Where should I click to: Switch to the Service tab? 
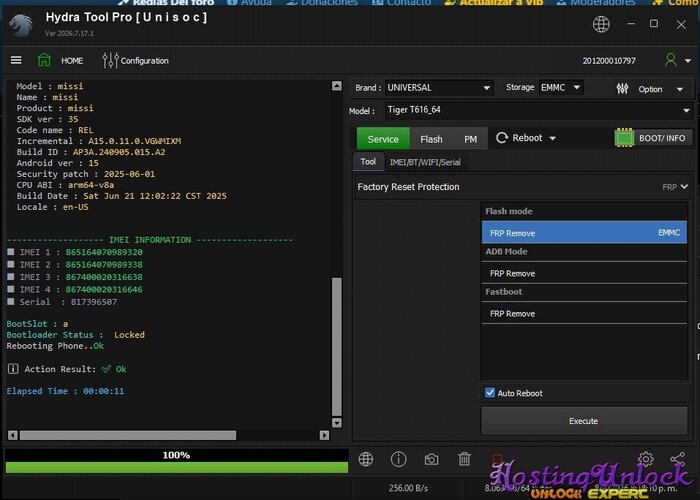383,139
